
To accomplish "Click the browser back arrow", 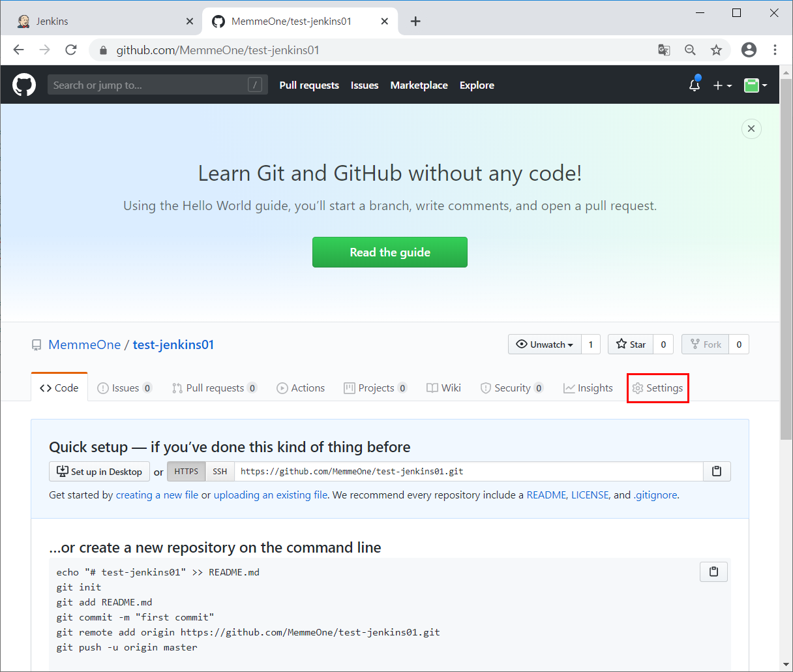I will click(19, 50).
